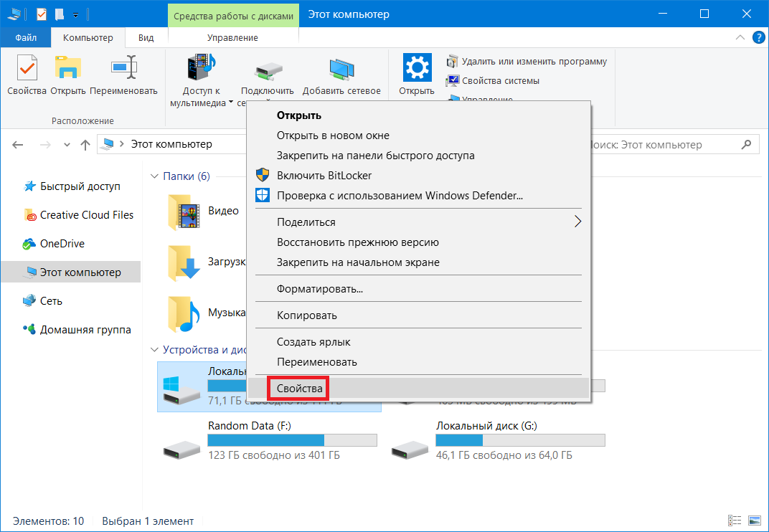Viewport: 769px width, 532px height.
Task: Select the Компьютер ribbon tab
Action: click(88, 38)
